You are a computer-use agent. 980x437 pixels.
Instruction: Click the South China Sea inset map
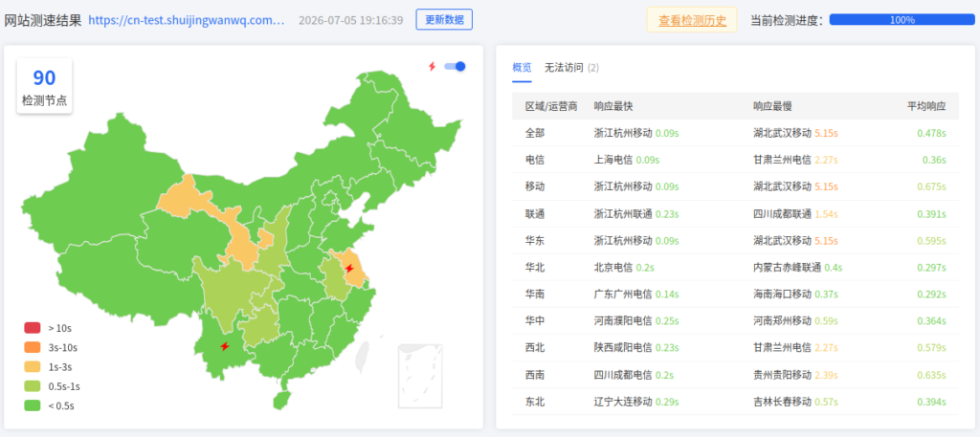coord(421,376)
